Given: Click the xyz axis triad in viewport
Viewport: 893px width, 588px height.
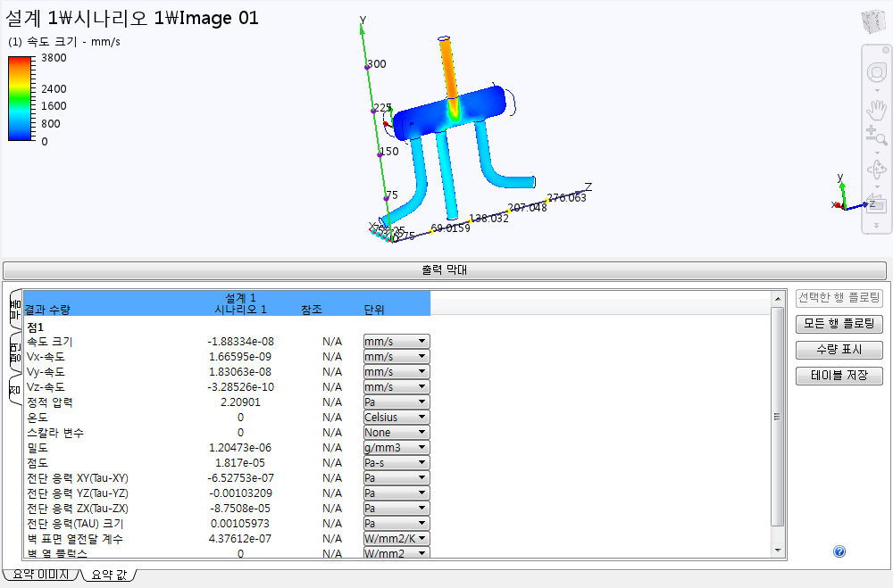Looking at the screenshot, I should click(x=853, y=194).
